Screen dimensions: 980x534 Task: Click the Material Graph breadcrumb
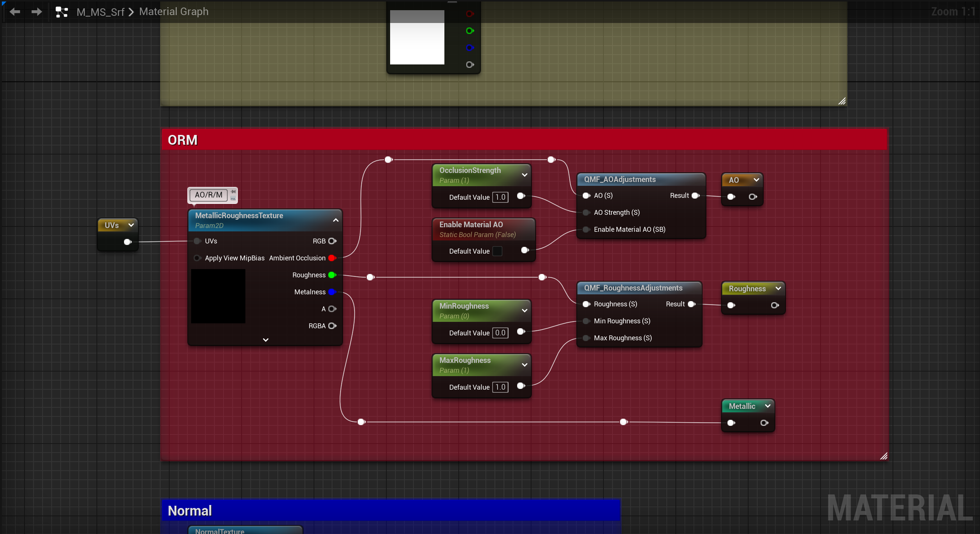pyautogui.click(x=173, y=12)
